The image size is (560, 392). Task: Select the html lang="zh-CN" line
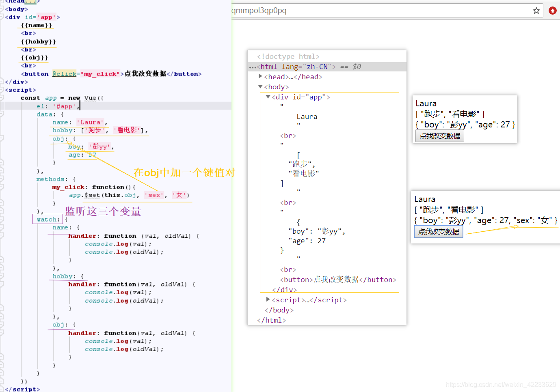[x=327, y=67]
